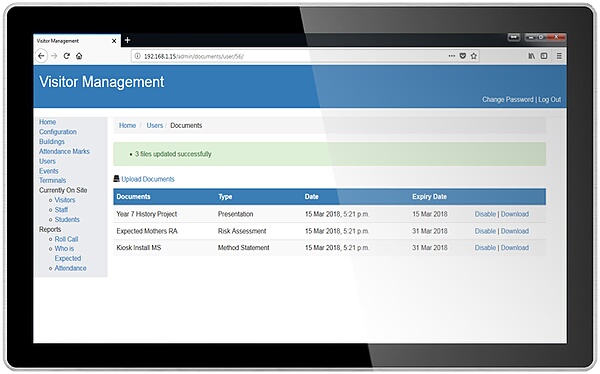Disable the Expected Mothers RA document

pyautogui.click(x=485, y=231)
